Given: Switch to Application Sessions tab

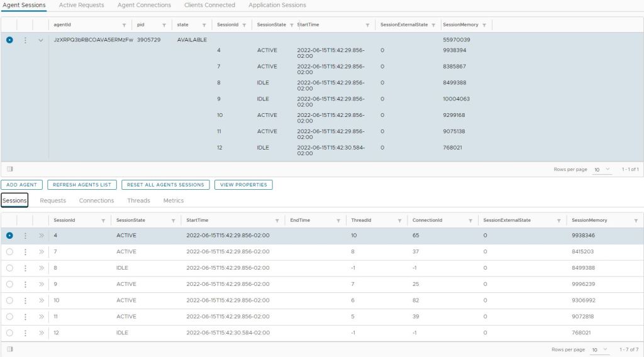Looking at the screenshot, I should tap(277, 5).
